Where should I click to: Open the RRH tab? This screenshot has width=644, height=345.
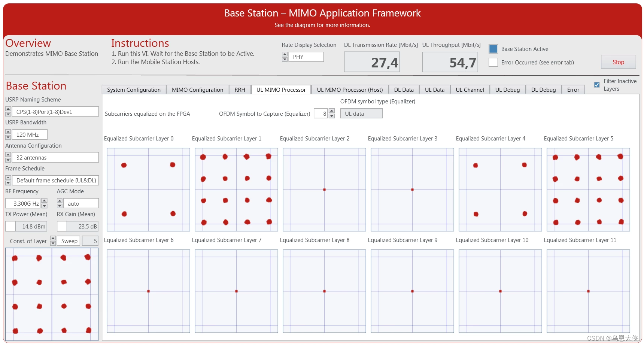pyautogui.click(x=240, y=90)
